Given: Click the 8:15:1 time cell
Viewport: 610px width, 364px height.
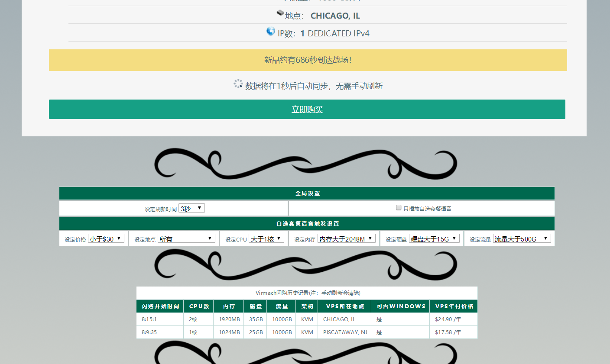Looking at the screenshot, I should (x=160, y=319).
